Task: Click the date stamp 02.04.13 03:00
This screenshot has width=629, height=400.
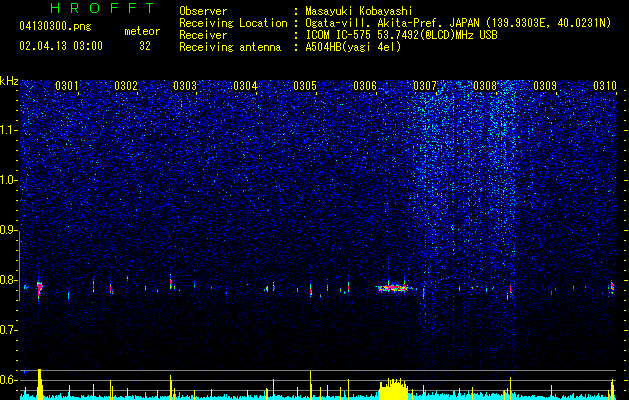Action: pos(61,46)
